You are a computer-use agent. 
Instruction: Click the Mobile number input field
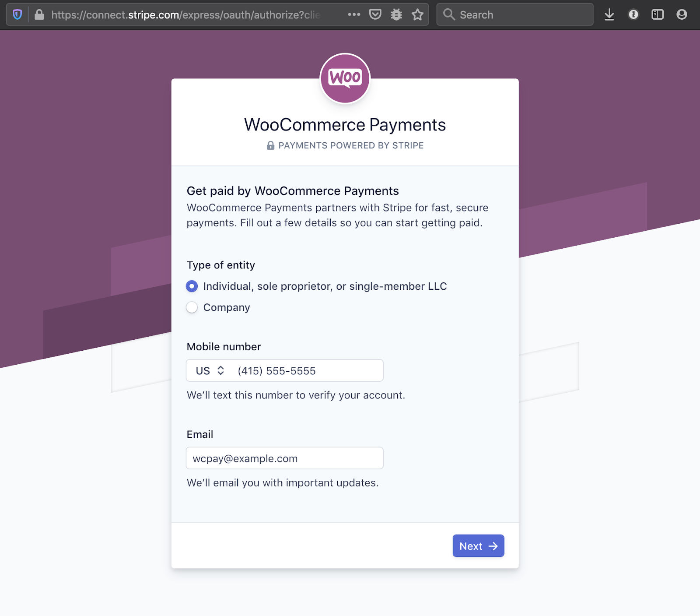click(x=308, y=371)
